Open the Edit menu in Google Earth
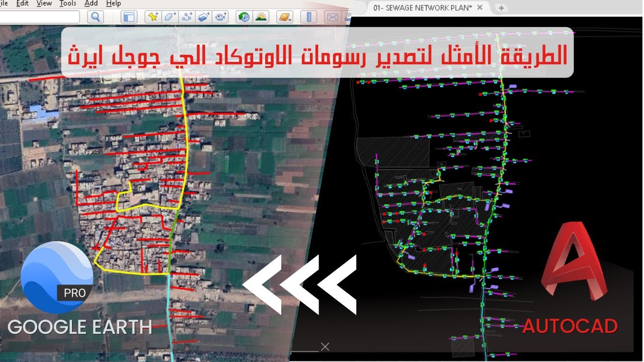The height and width of the screenshot is (362, 644). pyautogui.click(x=22, y=4)
